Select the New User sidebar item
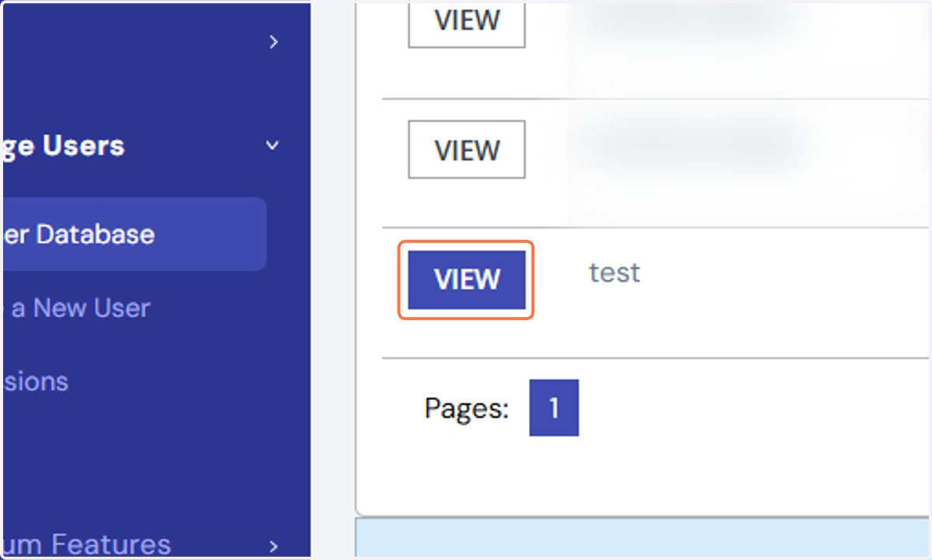 [x=77, y=308]
